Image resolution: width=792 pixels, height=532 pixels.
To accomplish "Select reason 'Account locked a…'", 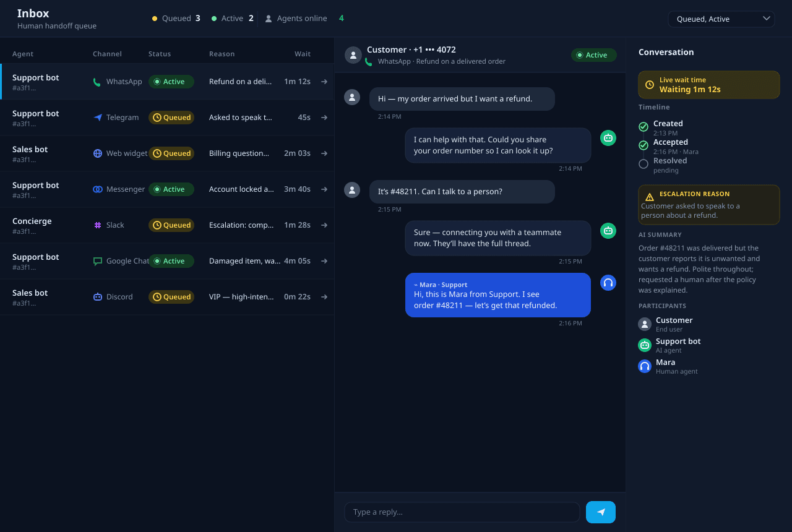I will point(241,189).
